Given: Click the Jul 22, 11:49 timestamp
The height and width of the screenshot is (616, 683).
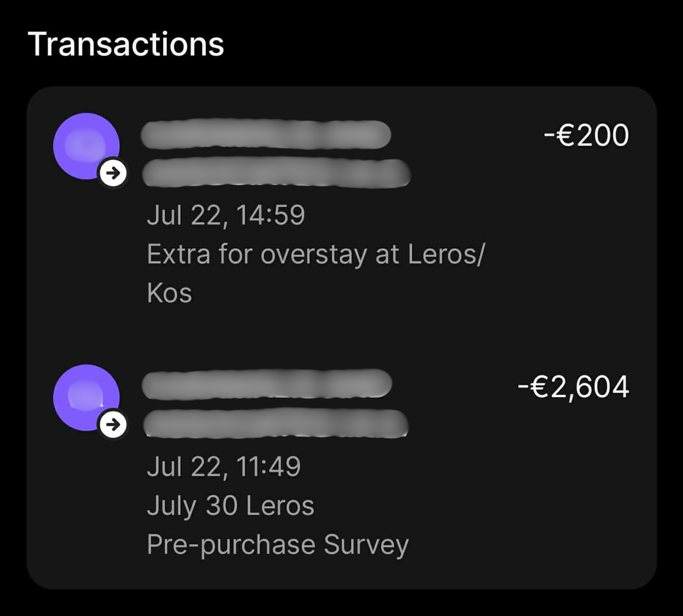Looking at the screenshot, I should pos(223,467).
